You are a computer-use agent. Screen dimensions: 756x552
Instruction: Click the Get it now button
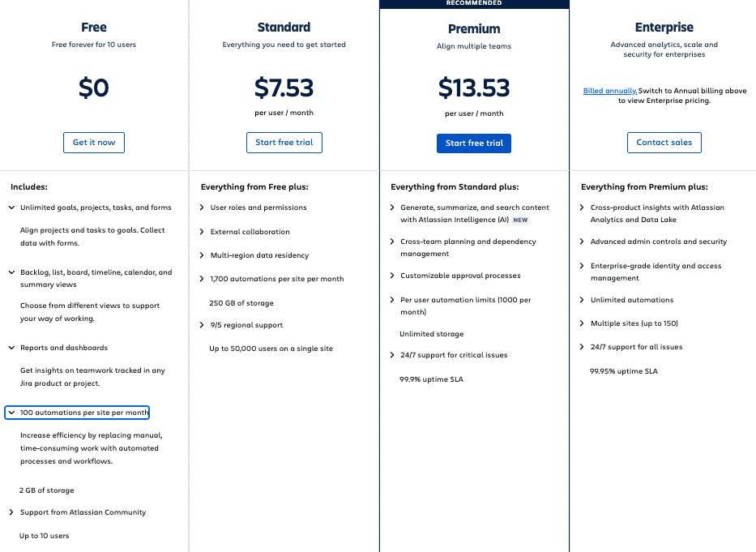94,143
